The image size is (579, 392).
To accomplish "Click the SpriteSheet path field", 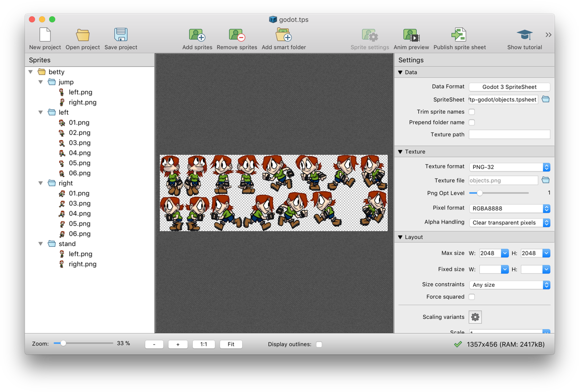I will pos(503,99).
